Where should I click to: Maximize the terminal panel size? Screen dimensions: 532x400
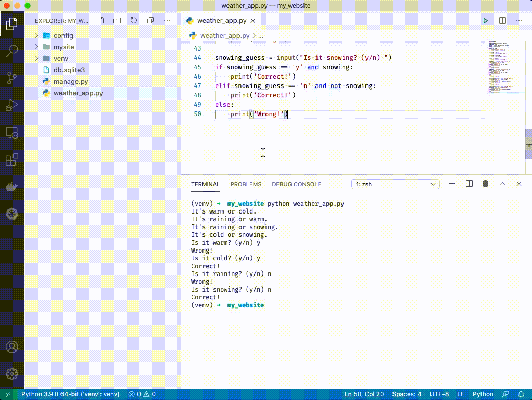pyautogui.click(x=502, y=184)
